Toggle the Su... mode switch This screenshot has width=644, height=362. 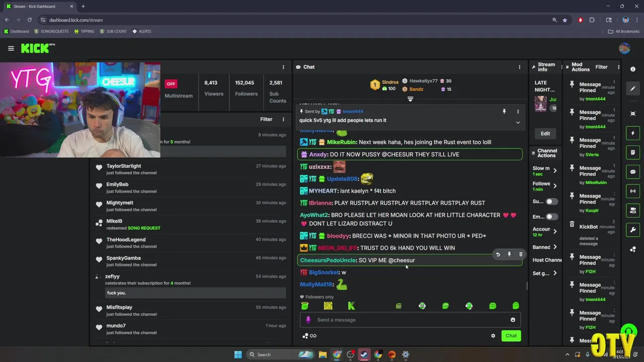551,202
